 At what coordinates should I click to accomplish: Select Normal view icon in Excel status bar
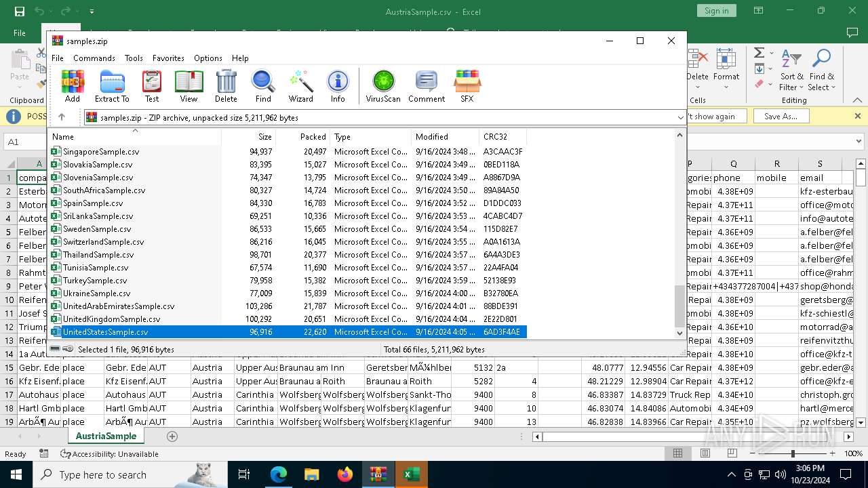[x=677, y=453]
